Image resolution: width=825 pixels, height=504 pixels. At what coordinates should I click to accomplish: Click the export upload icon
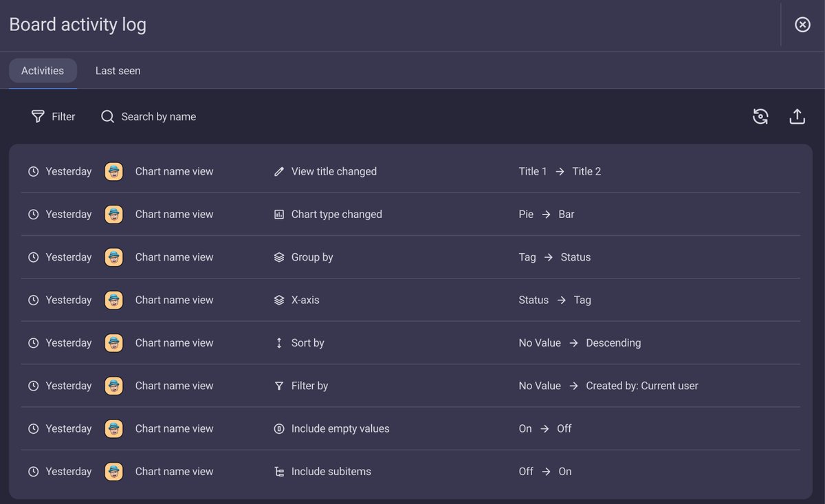pos(797,117)
